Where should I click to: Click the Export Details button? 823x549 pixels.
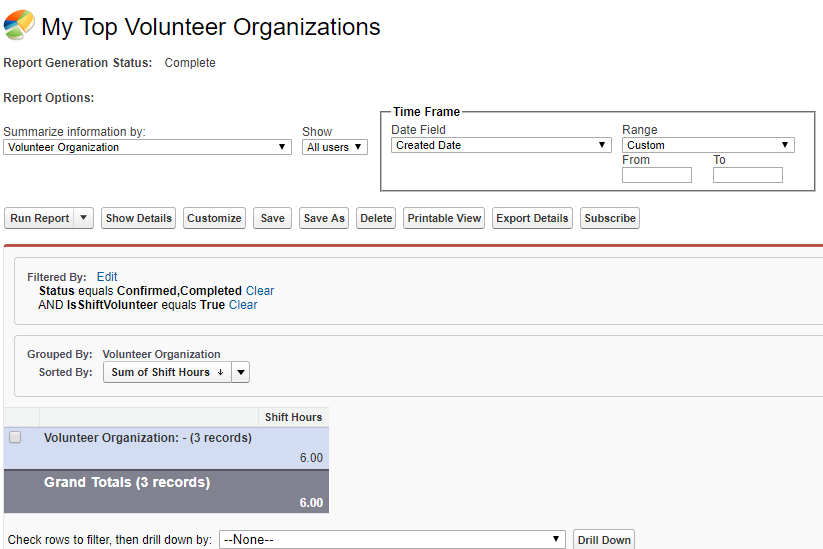pyautogui.click(x=532, y=218)
